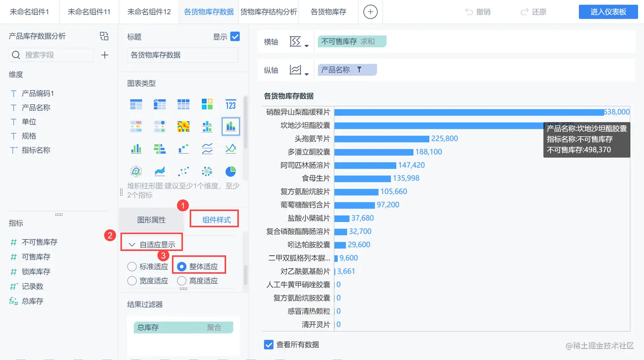Image resolution: width=644 pixels, height=360 pixels.
Task: Select the scatter plot chart type
Action: coord(183,171)
